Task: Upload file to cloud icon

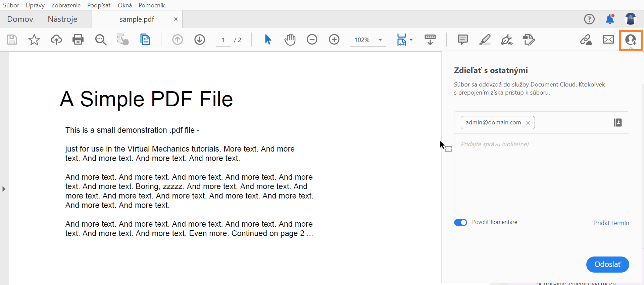Action: (x=56, y=40)
